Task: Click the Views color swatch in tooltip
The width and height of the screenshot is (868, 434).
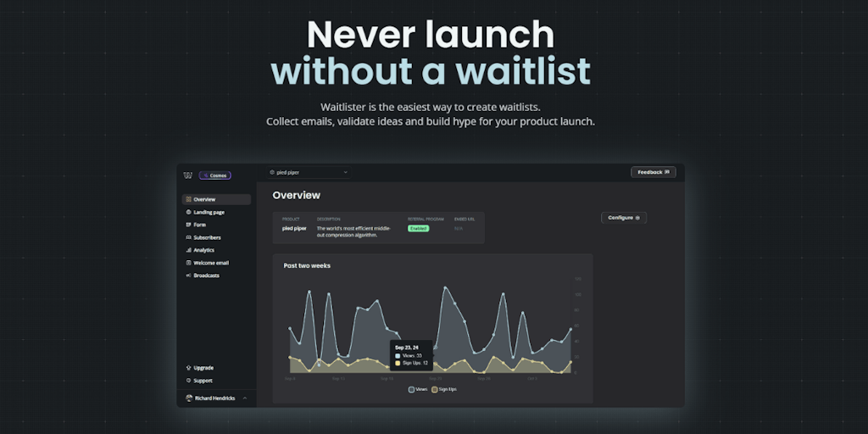Action: click(x=398, y=356)
